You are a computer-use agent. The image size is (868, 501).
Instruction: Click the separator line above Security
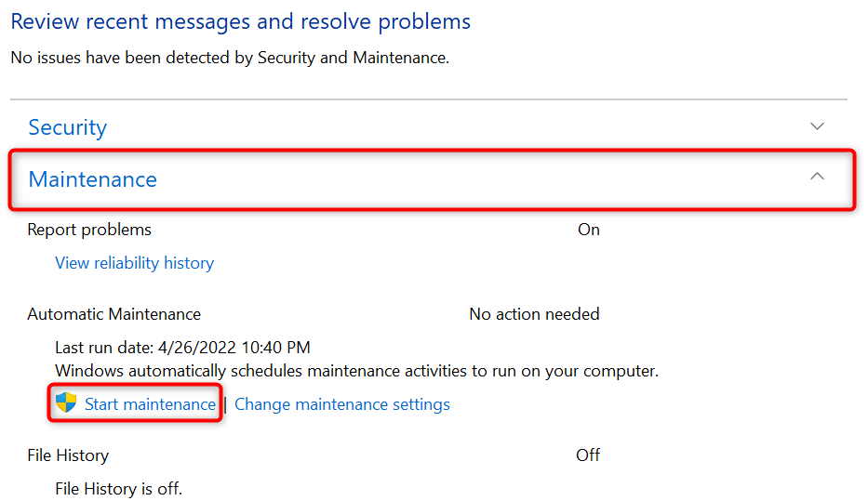[428, 99]
